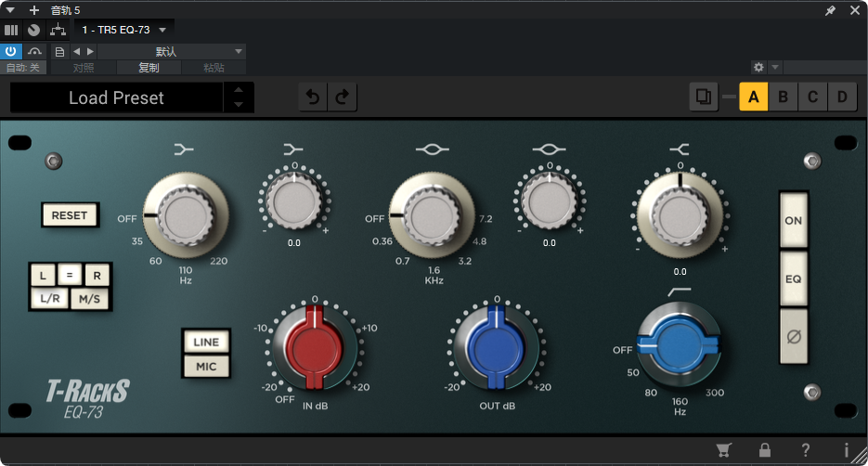Go to next preset with right arrow
The width and height of the screenshot is (868, 466).
pyautogui.click(x=90, y=51)
